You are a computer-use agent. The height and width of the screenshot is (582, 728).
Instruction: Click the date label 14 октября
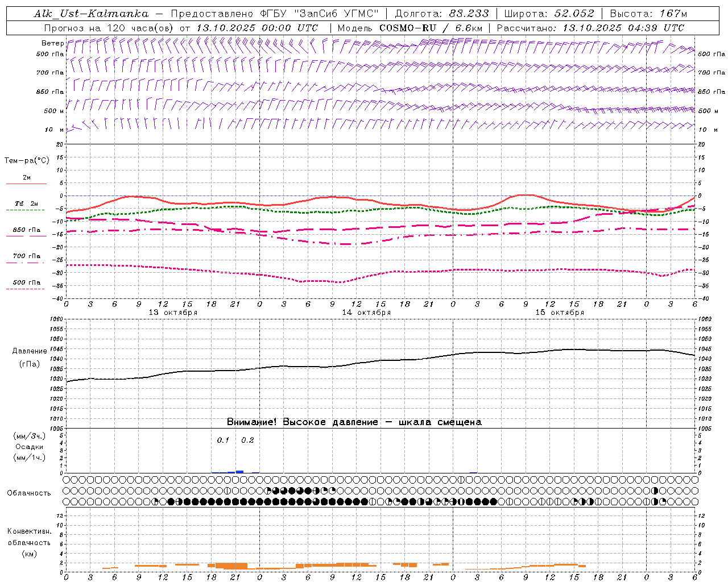coord(366,313)
